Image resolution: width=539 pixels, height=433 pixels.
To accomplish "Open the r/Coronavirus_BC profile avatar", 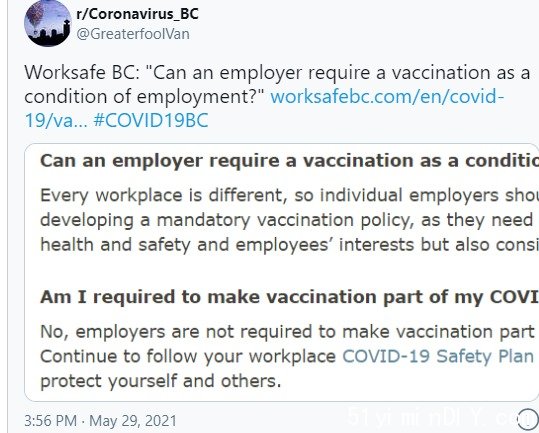I will point(47,23).
